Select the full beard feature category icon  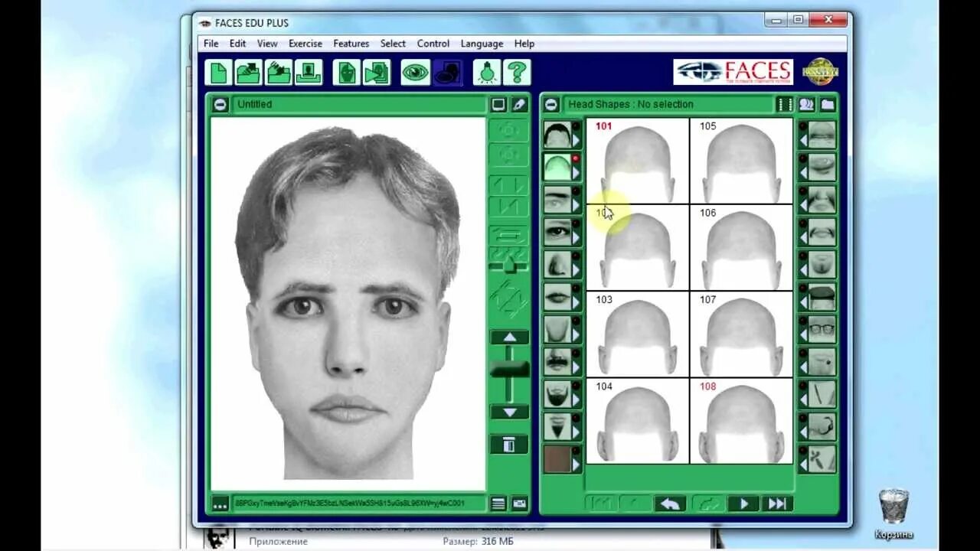[x=557, y=393]
